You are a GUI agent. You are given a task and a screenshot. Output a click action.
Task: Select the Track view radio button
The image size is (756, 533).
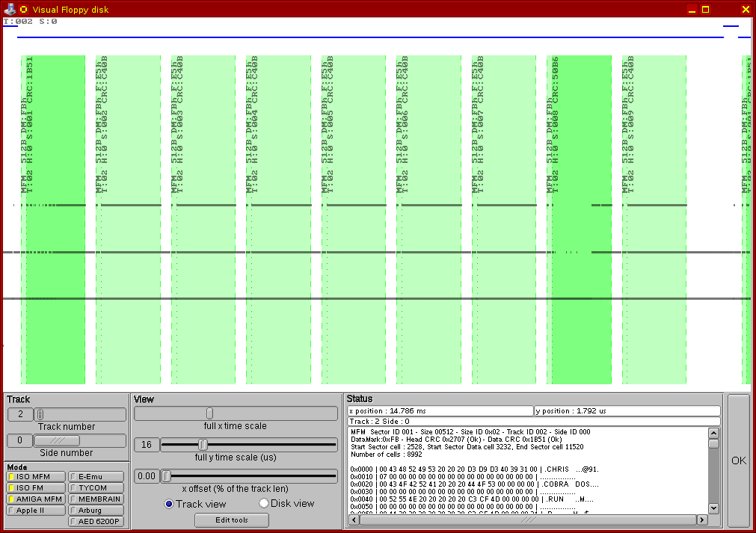coord(169,503)
